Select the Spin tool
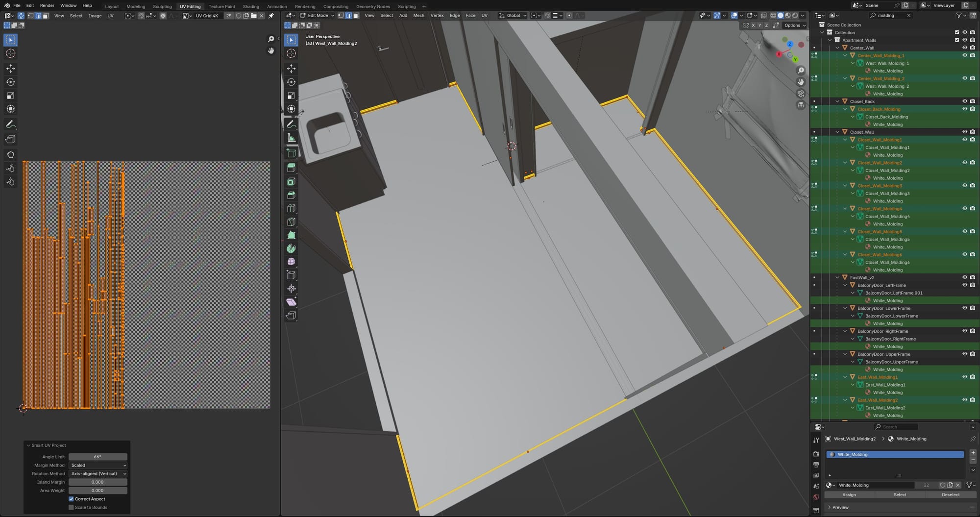Viewport: 980px width, 517px height. tap(291, 248)
